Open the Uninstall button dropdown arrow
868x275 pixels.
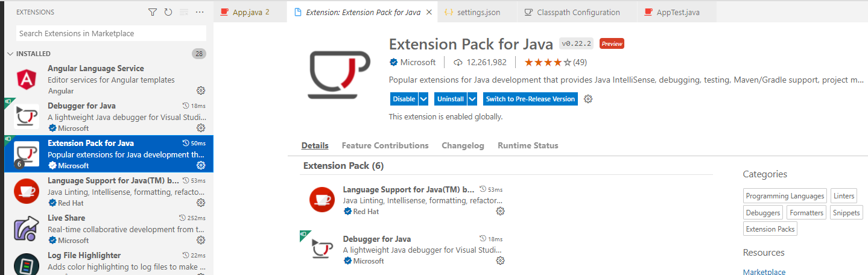[x=472, y=99]
